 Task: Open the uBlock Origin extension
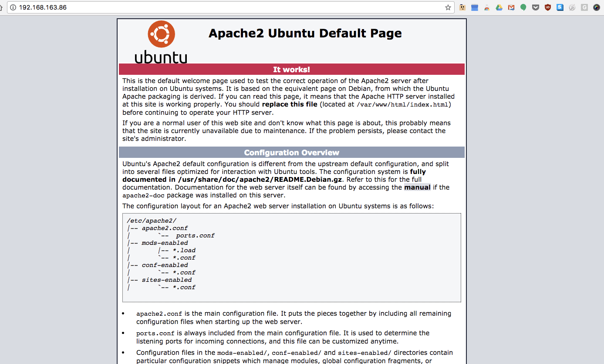click(x=548, y=7)
